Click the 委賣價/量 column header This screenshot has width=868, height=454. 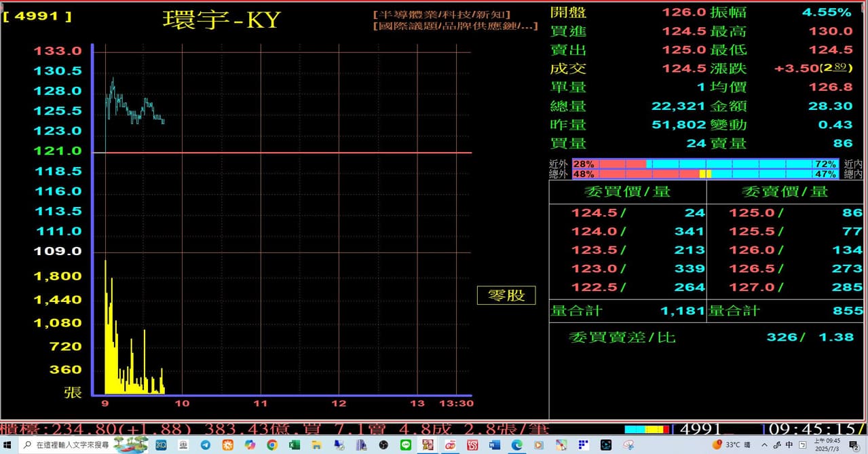click(785, 191)
